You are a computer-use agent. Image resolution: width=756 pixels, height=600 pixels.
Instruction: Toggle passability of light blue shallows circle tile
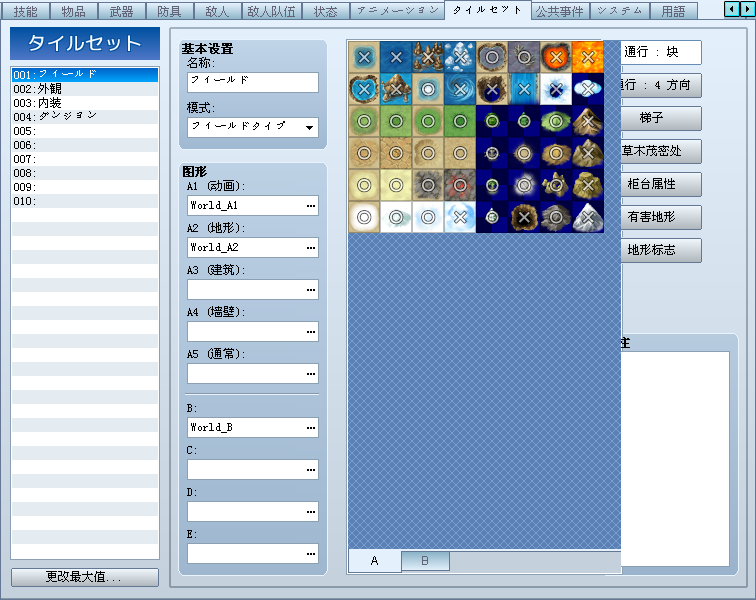coord(428,89)
